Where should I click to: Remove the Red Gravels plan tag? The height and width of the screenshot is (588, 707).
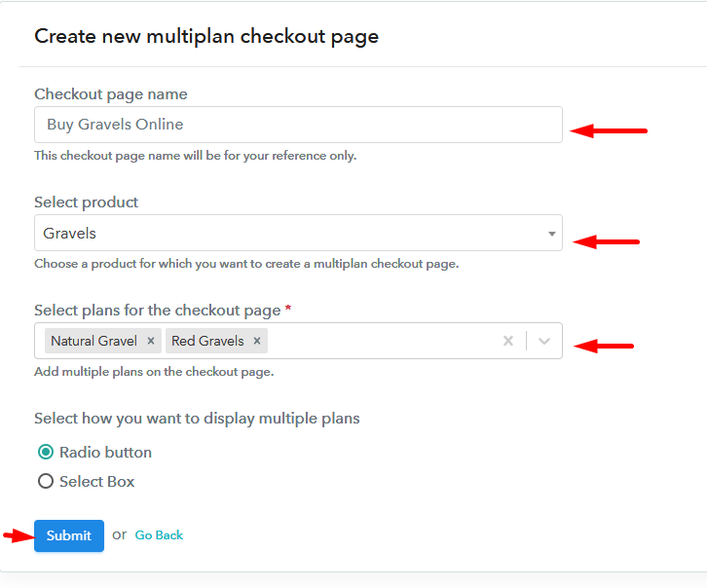click(257, 341)
